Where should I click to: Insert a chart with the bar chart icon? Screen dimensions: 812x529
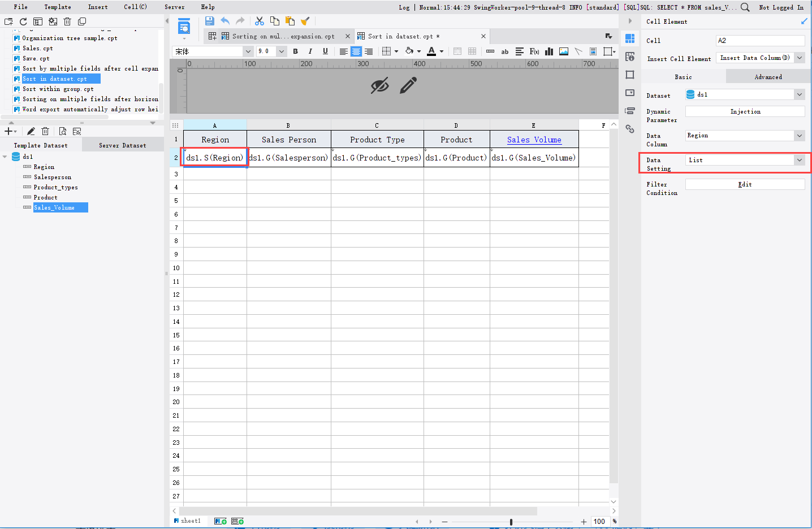[x=549, y=51]
